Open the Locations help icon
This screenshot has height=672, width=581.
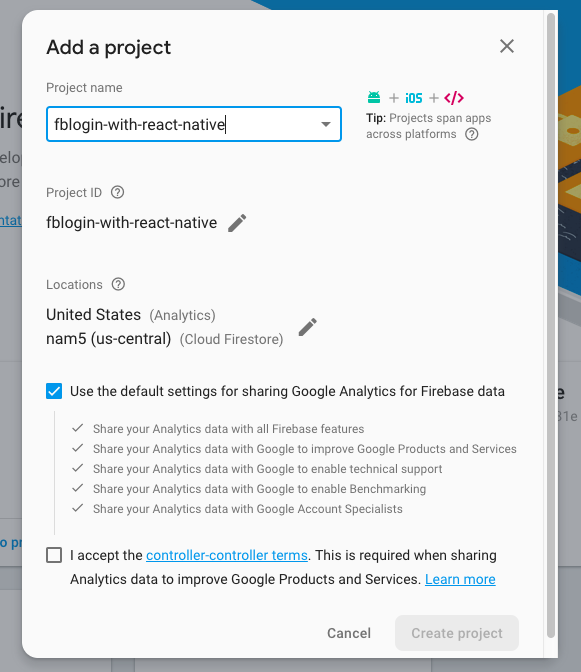[x=118, y=284]
